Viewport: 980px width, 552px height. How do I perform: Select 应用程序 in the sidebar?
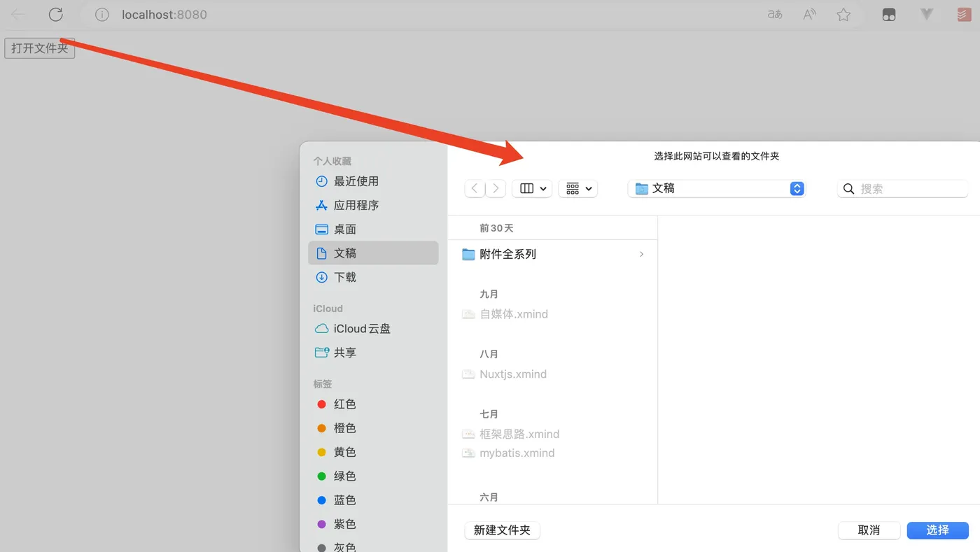click(373, 205)
